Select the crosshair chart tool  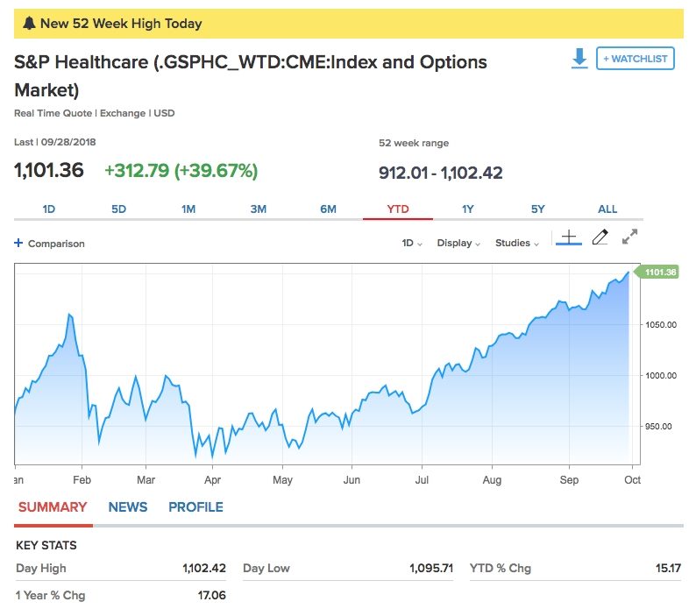point(569,237)
